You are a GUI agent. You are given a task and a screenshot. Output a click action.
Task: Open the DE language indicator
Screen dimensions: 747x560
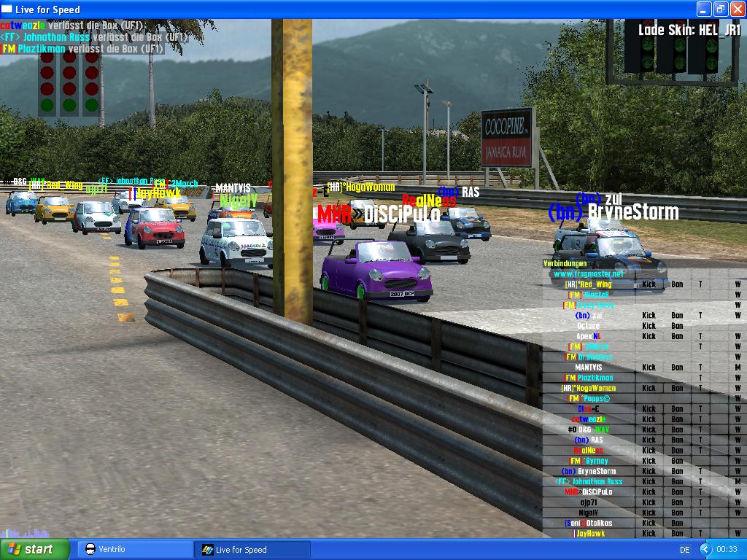[685, 550]
